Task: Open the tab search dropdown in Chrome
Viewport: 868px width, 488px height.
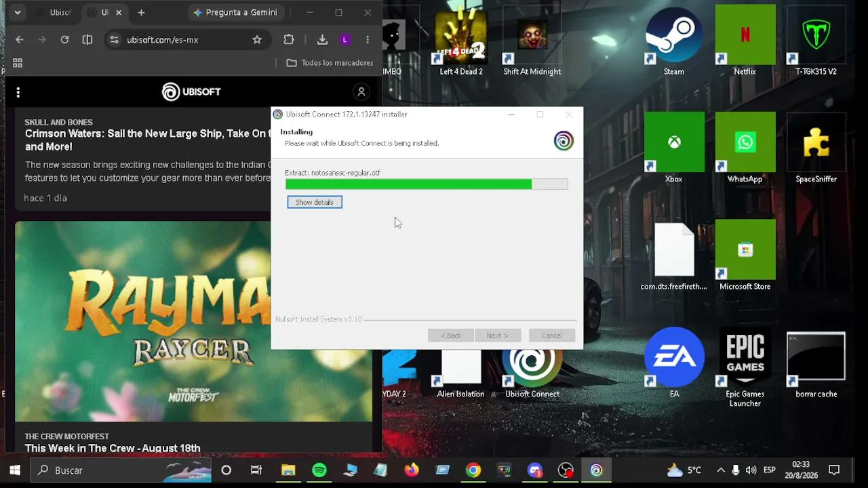Action: click(x=18, y=12)
